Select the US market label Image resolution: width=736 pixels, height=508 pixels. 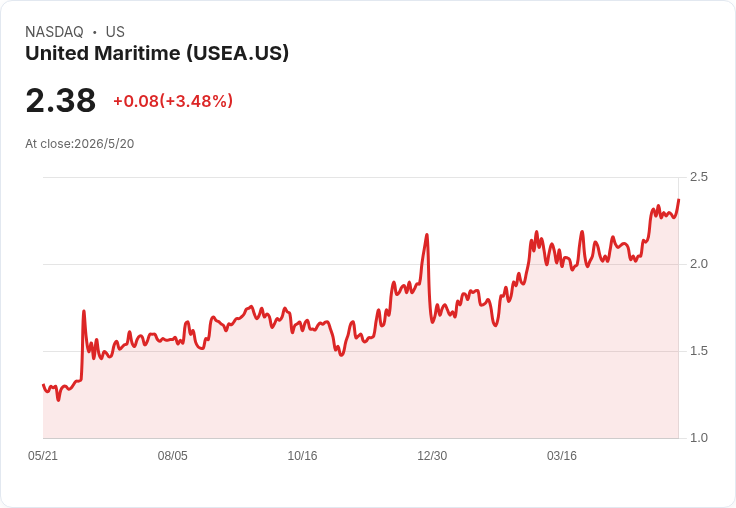tap(115, 32)
